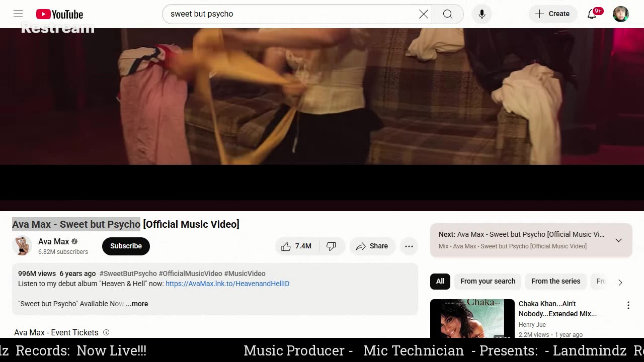Subscribe to Ava Max
The image size is (644, 362).
[x=126, y=246]
